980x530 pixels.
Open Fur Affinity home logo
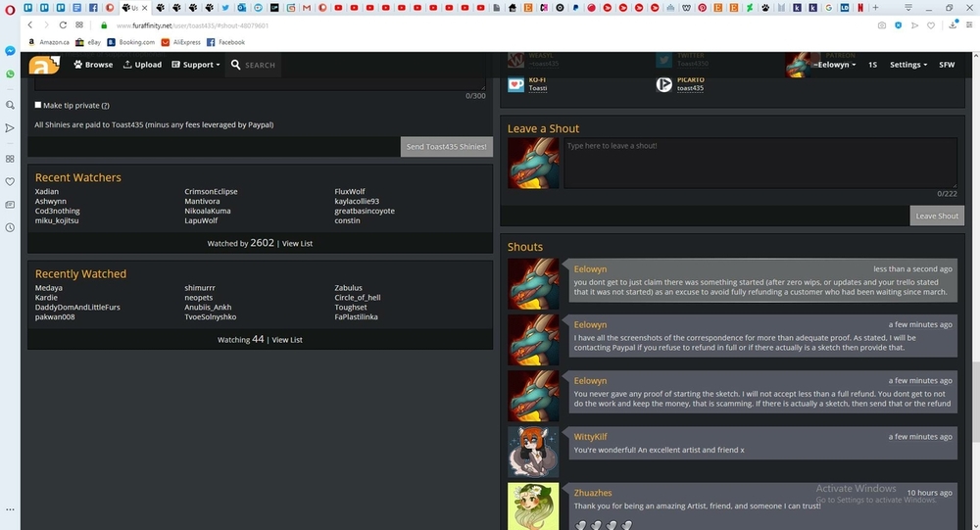coord(44,65)
